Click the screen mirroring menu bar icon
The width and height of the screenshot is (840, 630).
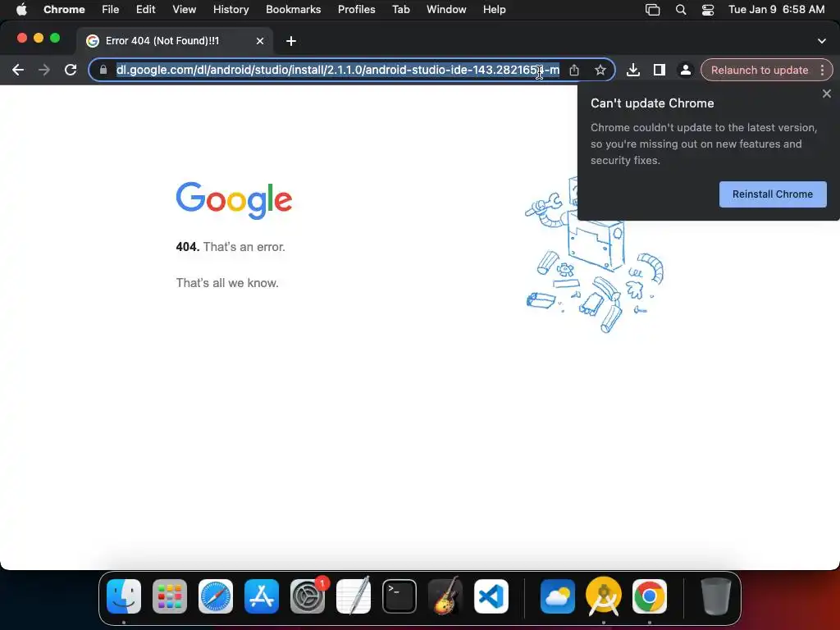tap(652, 9)
